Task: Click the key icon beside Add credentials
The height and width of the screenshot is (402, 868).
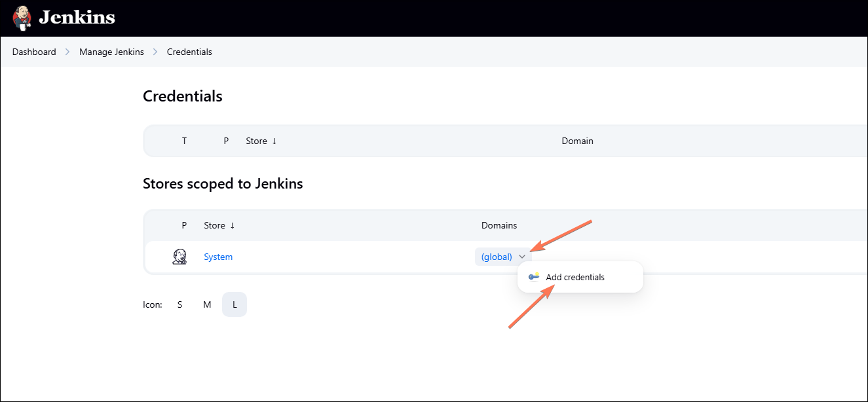Action: coord(534,277)
